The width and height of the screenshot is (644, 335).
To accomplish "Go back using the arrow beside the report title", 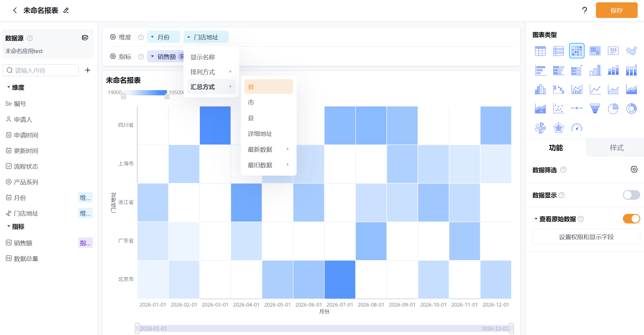I will click(x=15, y=10).
